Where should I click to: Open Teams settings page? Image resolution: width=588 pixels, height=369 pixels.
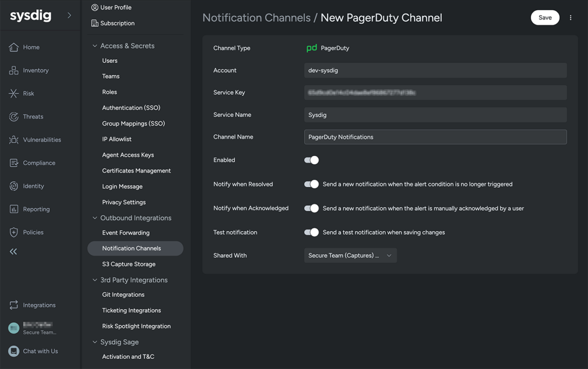click(111, 76)
